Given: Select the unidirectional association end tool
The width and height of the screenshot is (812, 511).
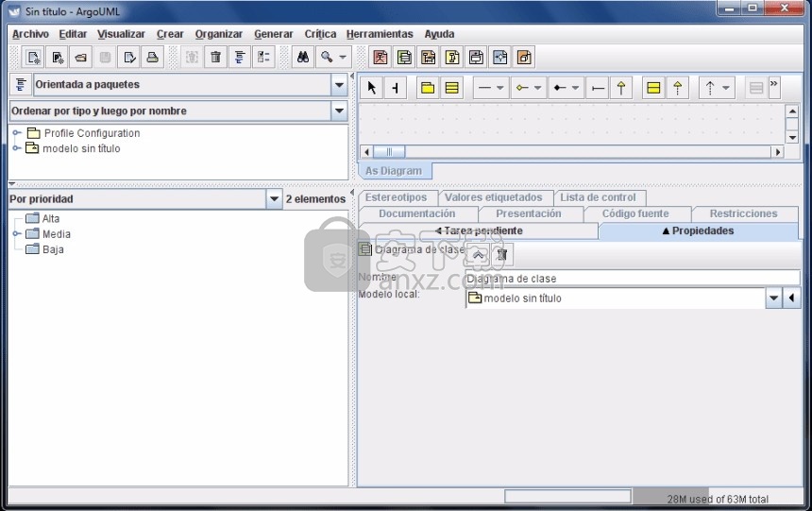Looking at the screenshot, I should (598, 88).
